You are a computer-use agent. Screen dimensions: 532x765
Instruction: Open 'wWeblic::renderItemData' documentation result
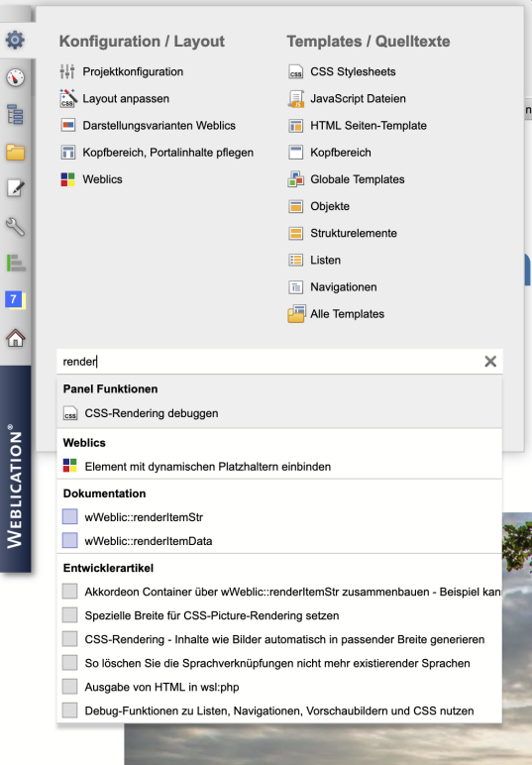279,541
